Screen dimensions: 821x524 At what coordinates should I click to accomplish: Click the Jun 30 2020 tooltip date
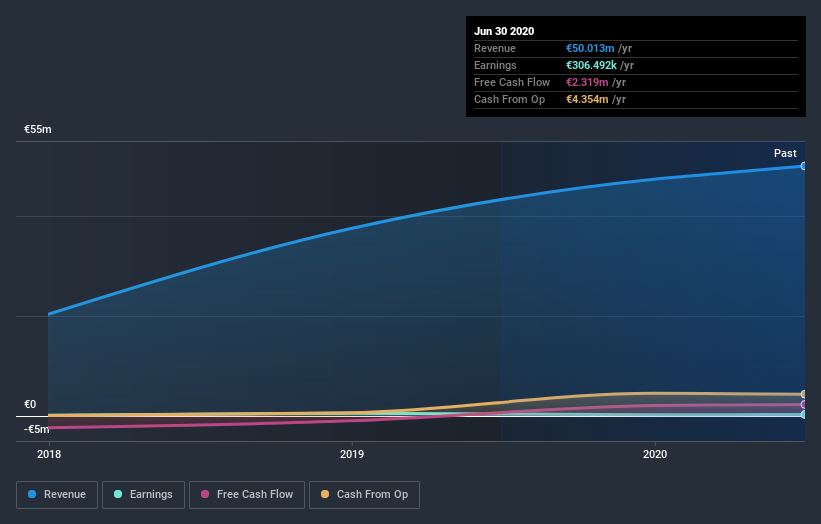coord(504,31)
